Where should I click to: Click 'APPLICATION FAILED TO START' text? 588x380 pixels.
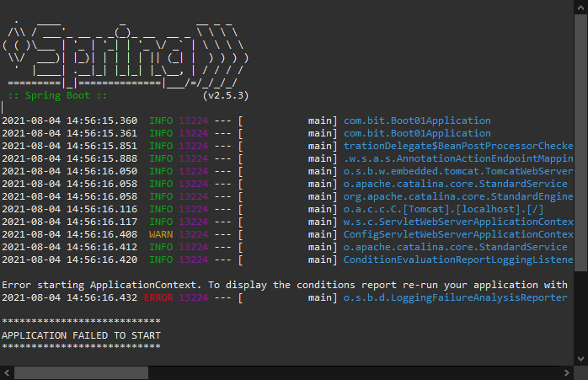(81, 335)
